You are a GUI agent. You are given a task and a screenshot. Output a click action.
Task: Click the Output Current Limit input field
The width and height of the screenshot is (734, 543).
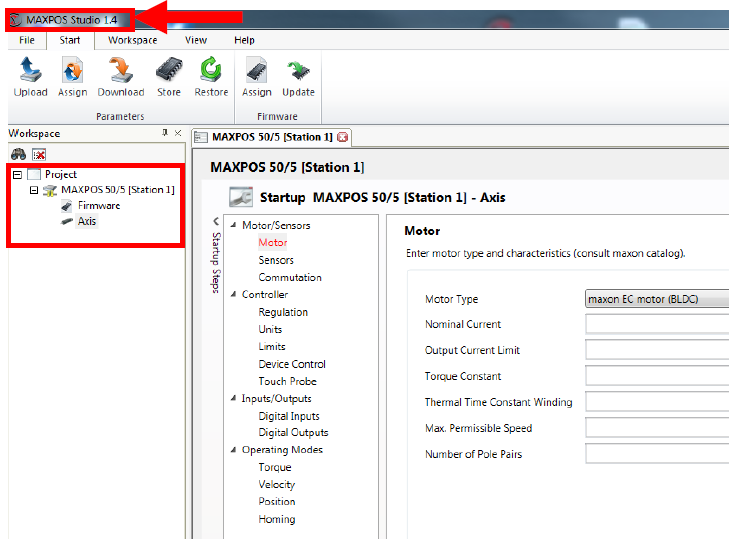click(657, 350)
